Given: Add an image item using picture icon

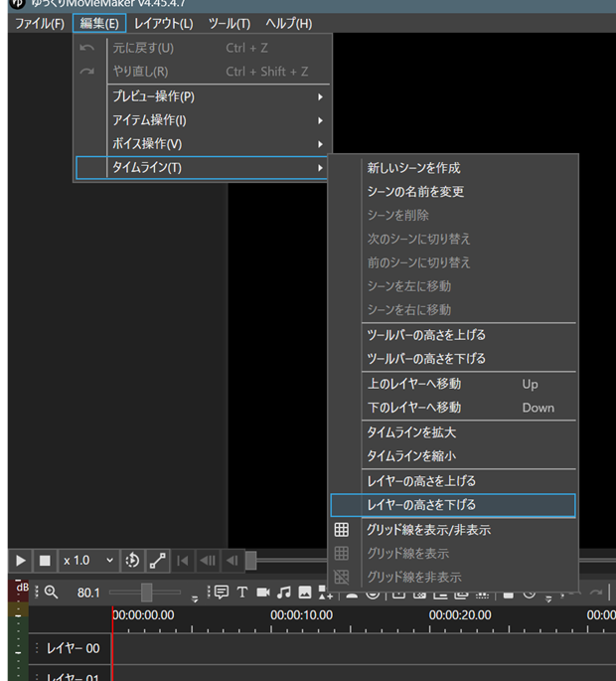Looking at the screenshot, I should point(305,593).
